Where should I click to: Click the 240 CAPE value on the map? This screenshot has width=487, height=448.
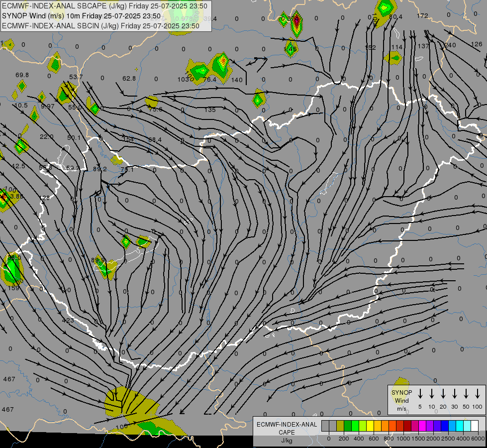450,45
